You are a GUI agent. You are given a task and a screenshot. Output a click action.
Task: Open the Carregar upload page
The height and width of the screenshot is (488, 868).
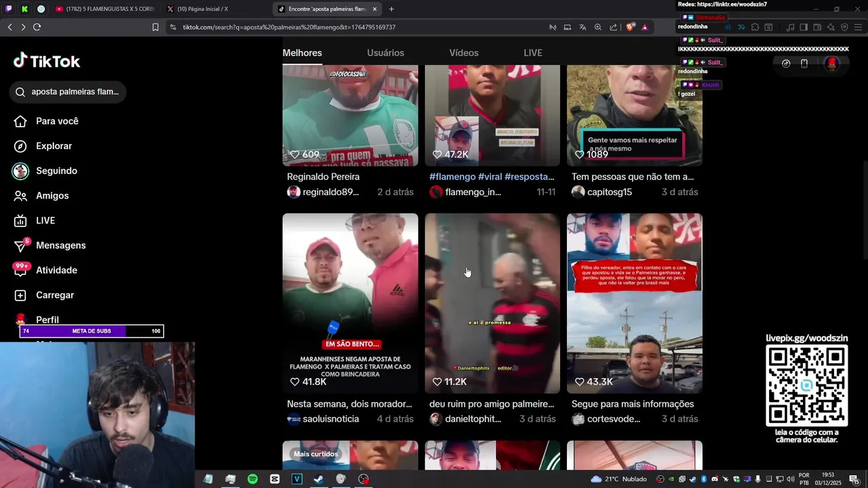click(x=44, y=295)
